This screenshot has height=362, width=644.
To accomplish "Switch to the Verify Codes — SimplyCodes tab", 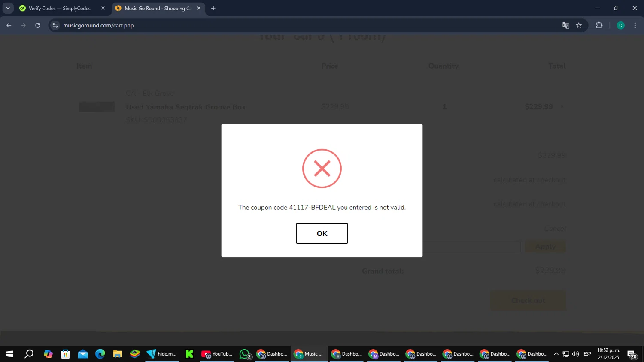I will click(x=59, y=8).
